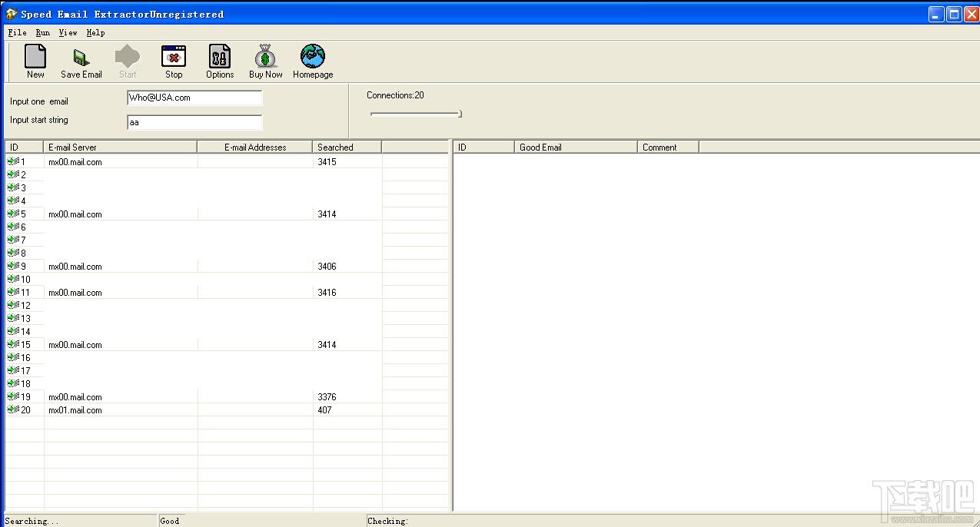Click ID header in Good Email list
Image resolution: width=980 pixels, height=527 pixels.
tap(484, 147)
